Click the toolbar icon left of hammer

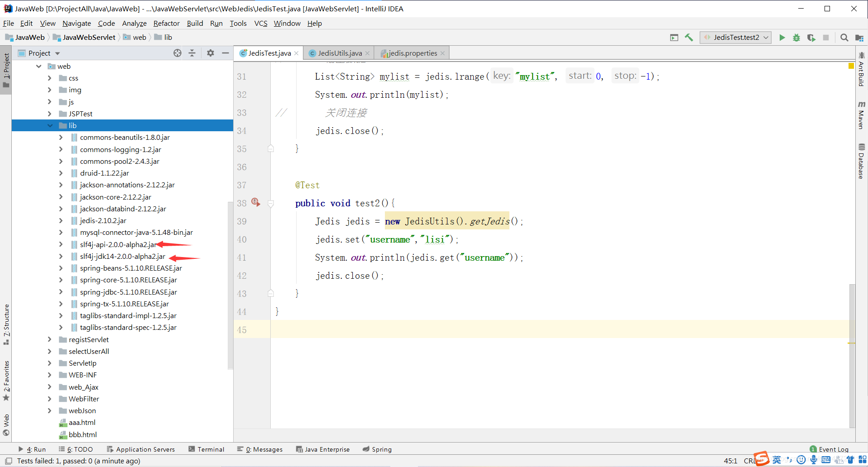point(674,38)
